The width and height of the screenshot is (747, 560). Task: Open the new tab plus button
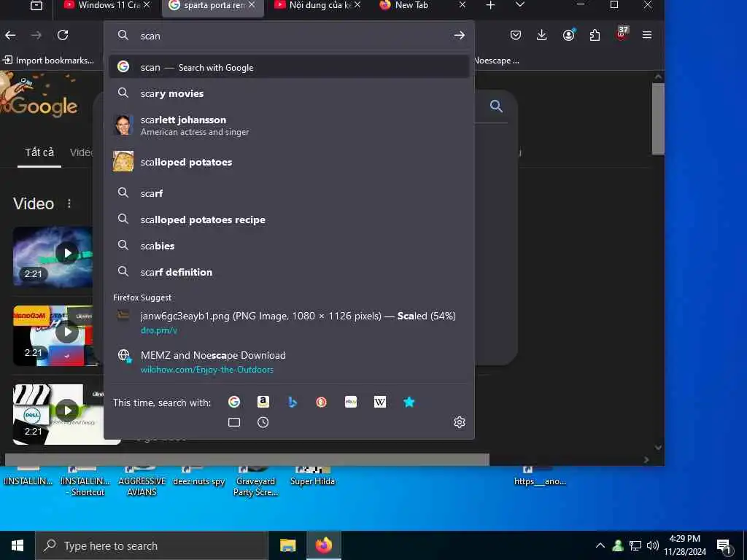point(491,5)
